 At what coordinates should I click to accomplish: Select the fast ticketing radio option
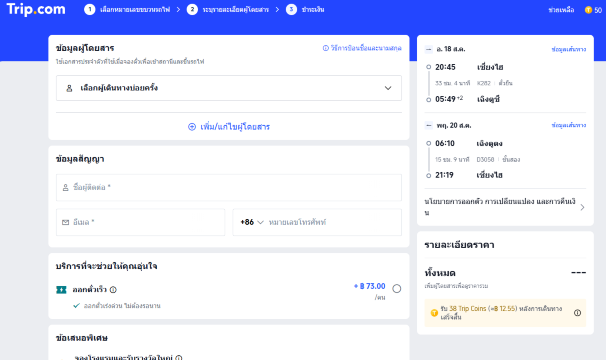[x=397, y=288]
